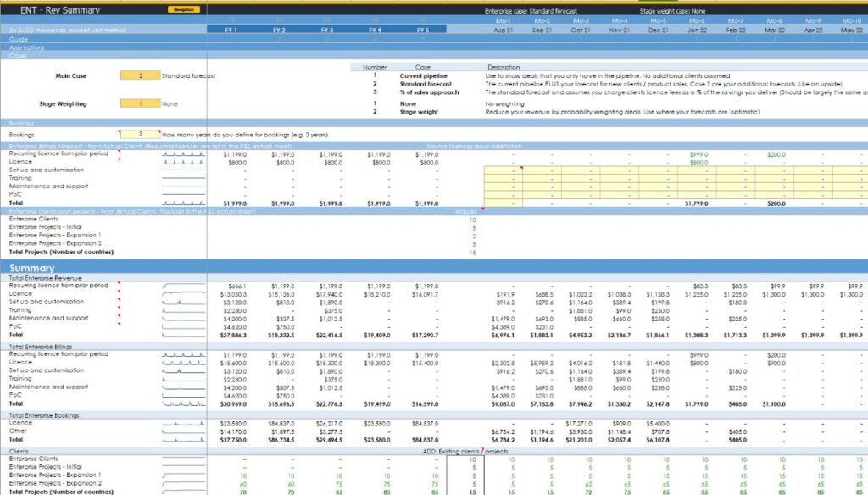Click the Summary section heading

[32, 269]
